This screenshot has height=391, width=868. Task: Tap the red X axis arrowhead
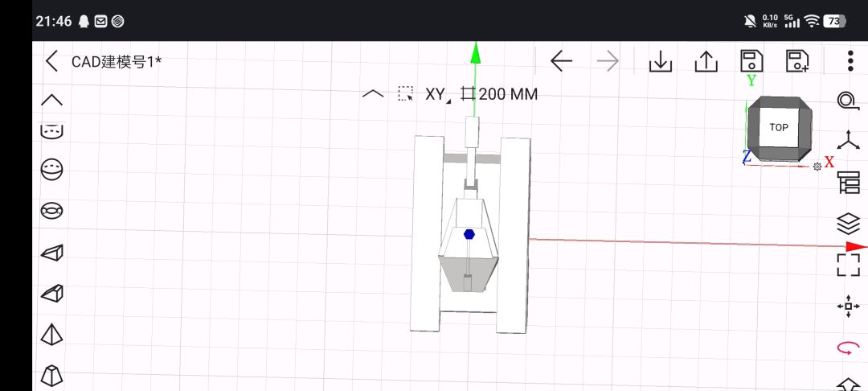[857, 246]
